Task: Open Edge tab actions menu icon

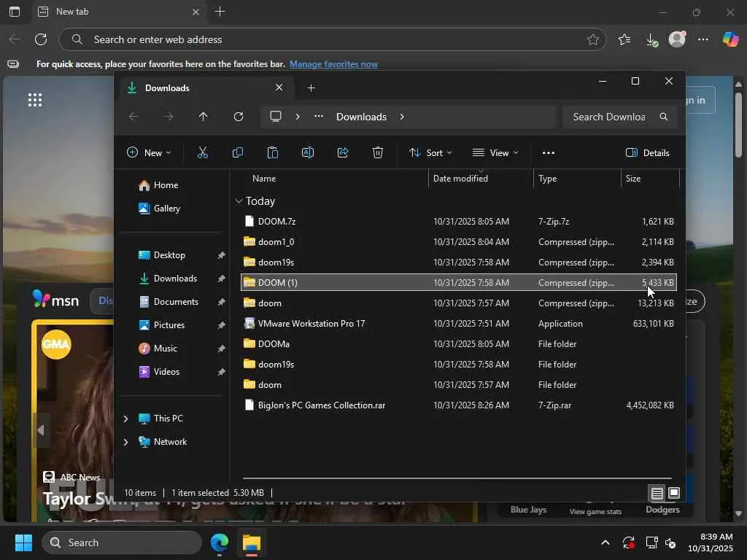Action: coord(15,12)
